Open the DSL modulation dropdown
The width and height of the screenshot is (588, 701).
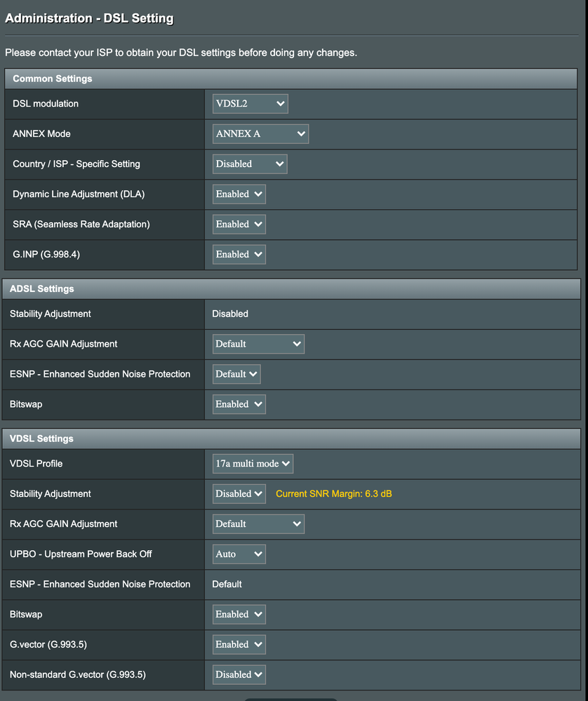250,103
